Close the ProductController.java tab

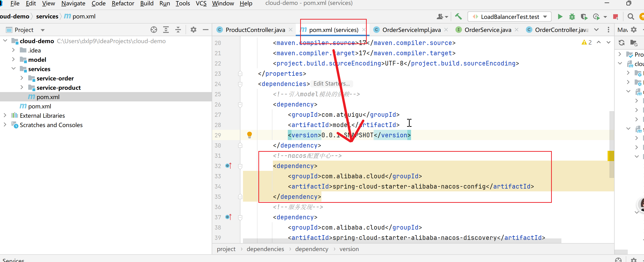[291, 30]
